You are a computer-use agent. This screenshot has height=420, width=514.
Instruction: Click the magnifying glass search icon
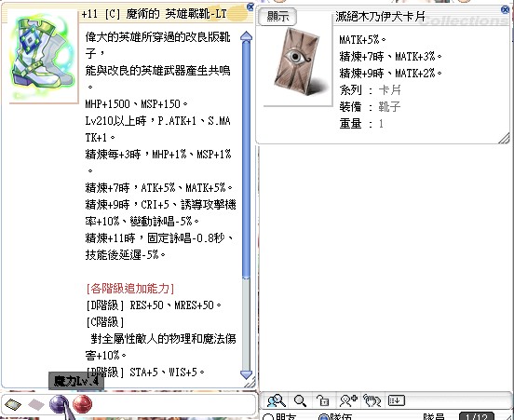300,400
